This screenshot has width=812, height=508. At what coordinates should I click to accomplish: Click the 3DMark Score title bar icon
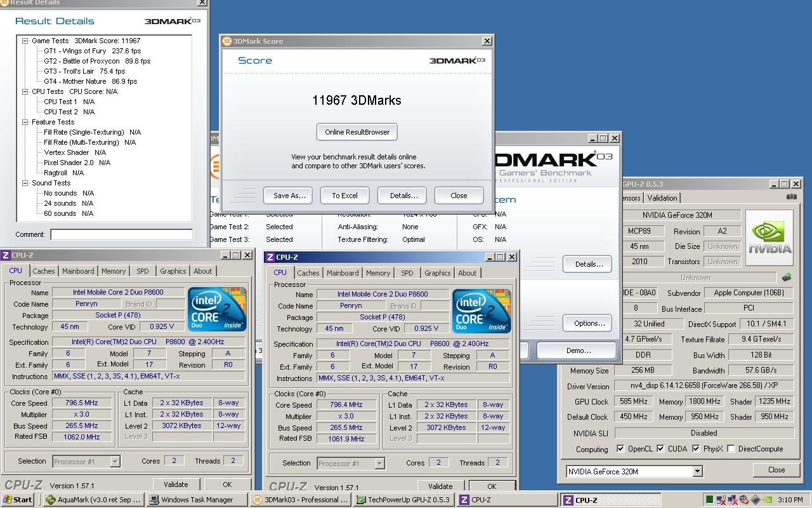coord(227,41)
